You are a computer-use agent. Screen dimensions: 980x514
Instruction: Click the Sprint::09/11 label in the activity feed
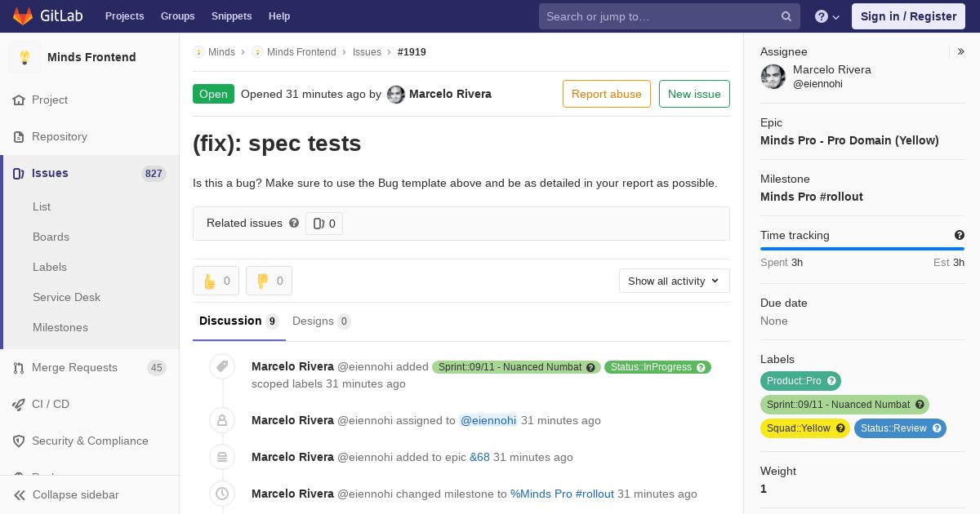pos(510,367)
